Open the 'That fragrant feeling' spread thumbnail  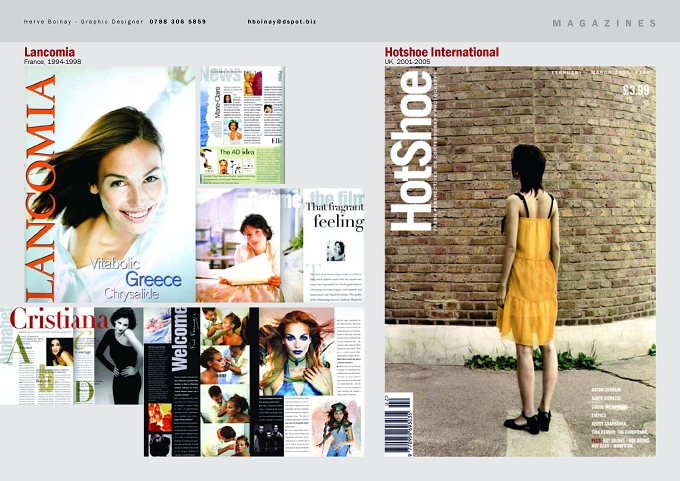point(280,245)
